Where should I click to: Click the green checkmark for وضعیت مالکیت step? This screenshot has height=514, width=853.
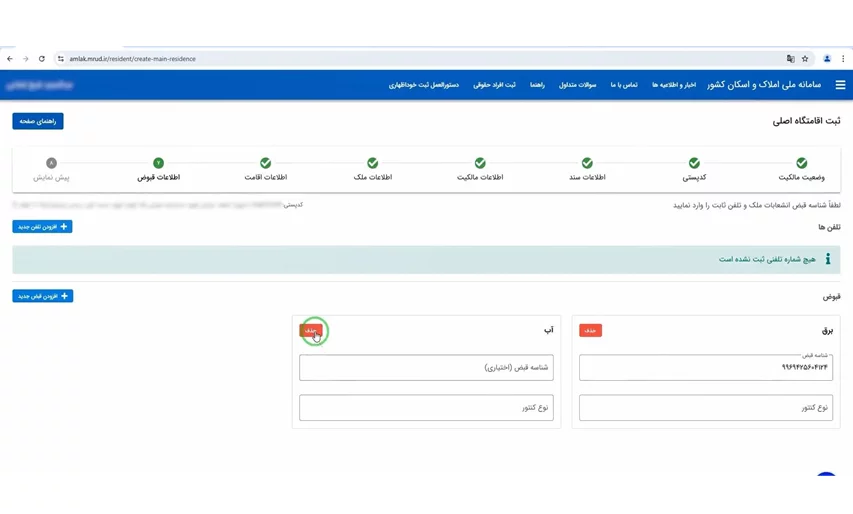(x=801, y=163)
